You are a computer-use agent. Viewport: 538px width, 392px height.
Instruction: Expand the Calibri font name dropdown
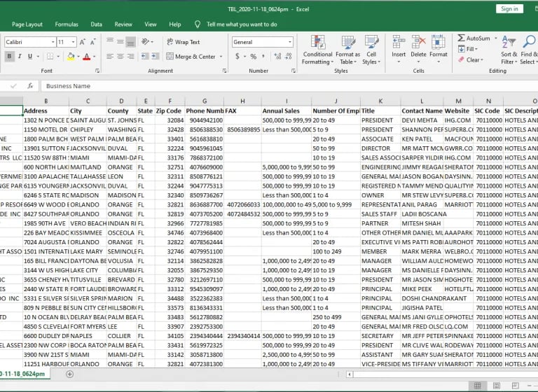point(53,42)
